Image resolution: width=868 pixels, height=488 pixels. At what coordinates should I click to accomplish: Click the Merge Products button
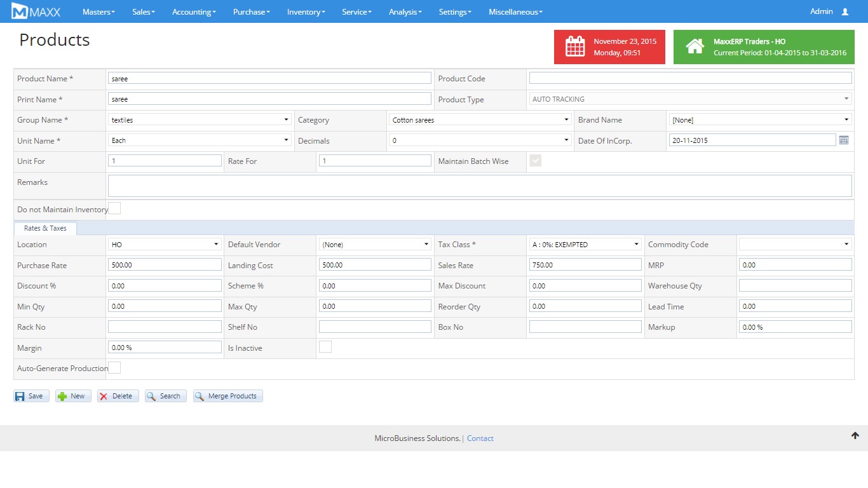pos(227,396)
